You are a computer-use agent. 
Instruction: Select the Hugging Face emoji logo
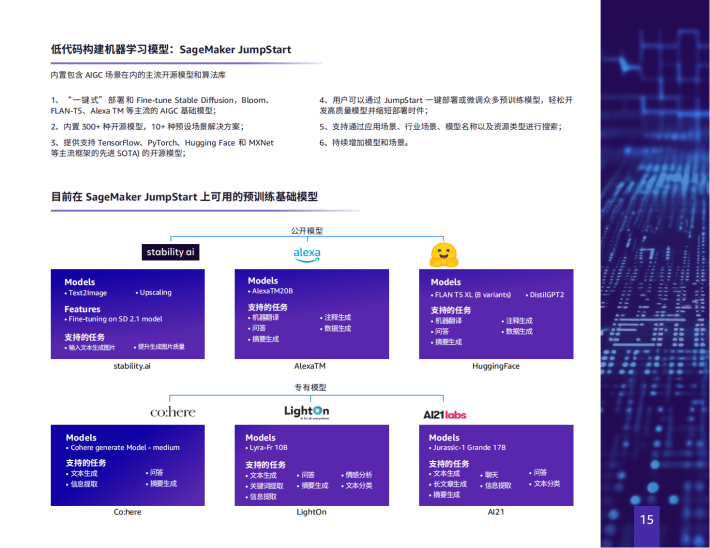[444, 255]
